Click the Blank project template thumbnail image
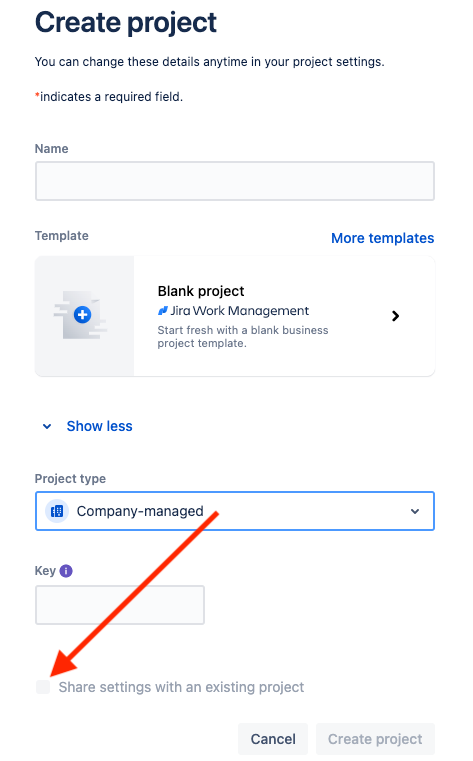473x761 pixels. click(84, 316)
